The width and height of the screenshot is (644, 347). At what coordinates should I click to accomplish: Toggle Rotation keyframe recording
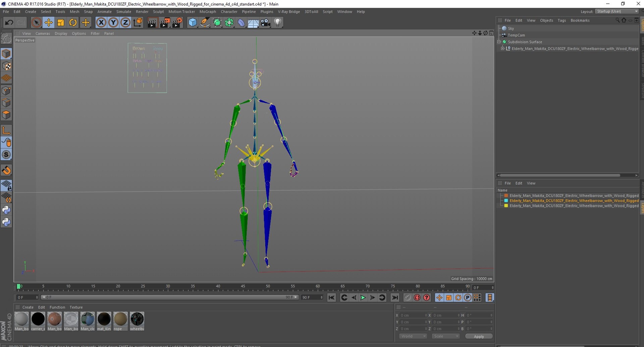[x=458, y=297]
